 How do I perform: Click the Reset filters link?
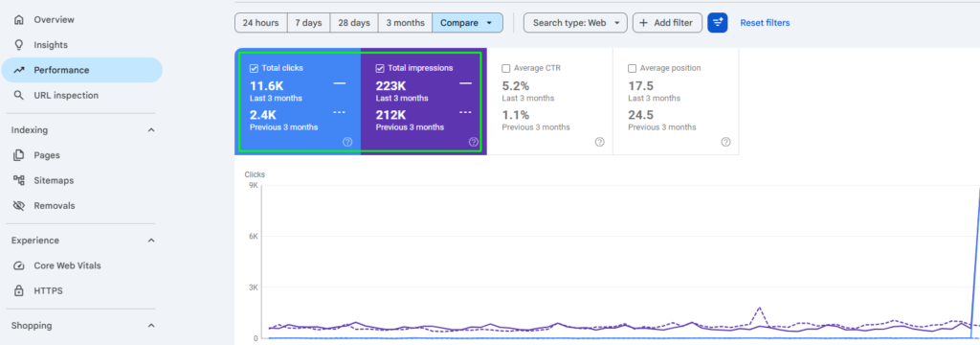(765, 23)
